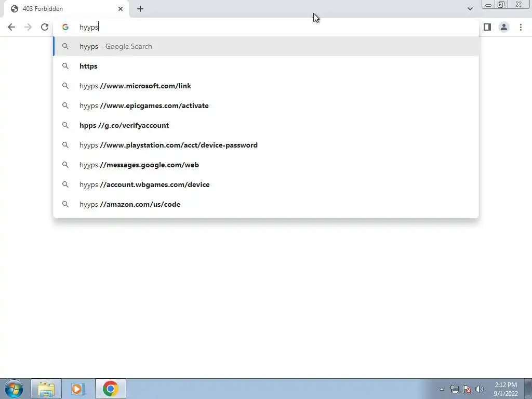Open the profile avatar menu
Image resolution: width=532 pixels, height=399 pixels.
tap(504, 27)
